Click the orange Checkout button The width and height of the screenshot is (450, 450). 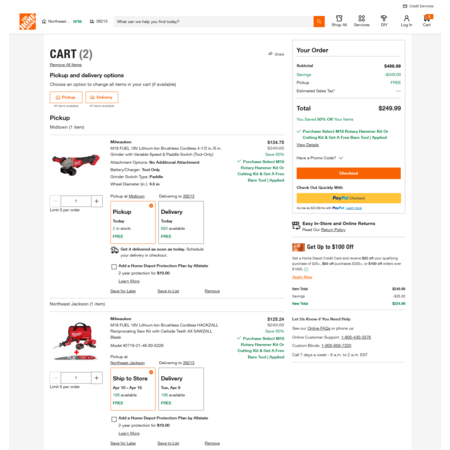point(349,173)
